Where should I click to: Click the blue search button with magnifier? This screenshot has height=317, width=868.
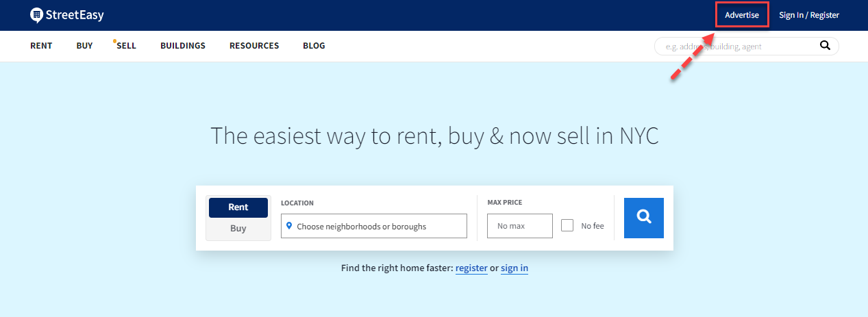coord(643,218)
